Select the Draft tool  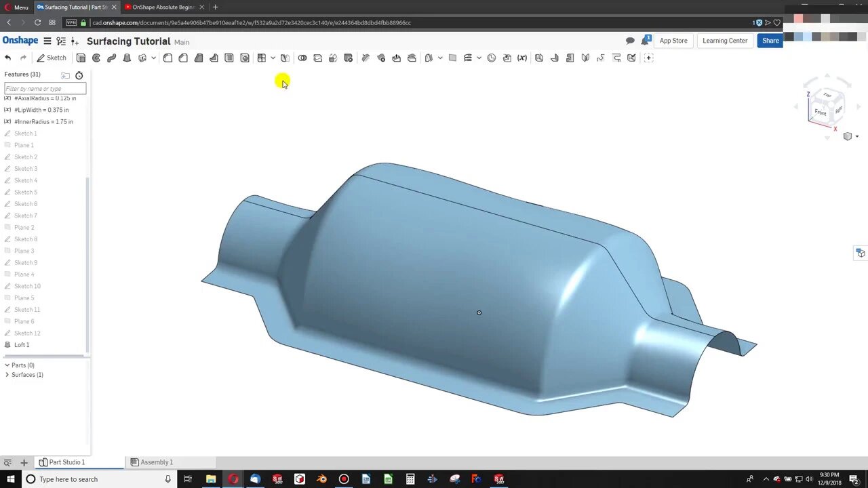click(x=199, y=58)
